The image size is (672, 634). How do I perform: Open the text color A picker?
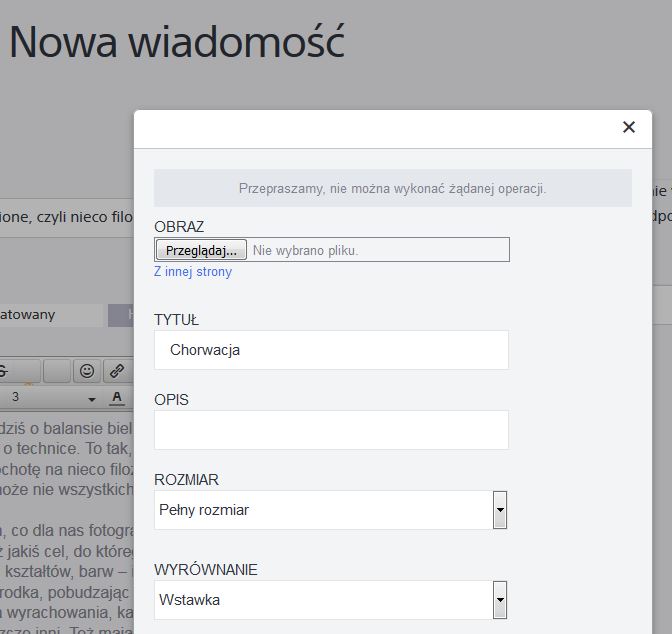(x=117, y=398)
